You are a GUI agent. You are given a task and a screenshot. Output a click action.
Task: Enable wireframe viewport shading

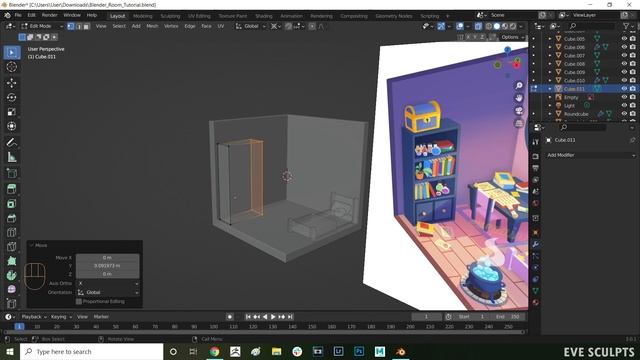pos(489,26)
